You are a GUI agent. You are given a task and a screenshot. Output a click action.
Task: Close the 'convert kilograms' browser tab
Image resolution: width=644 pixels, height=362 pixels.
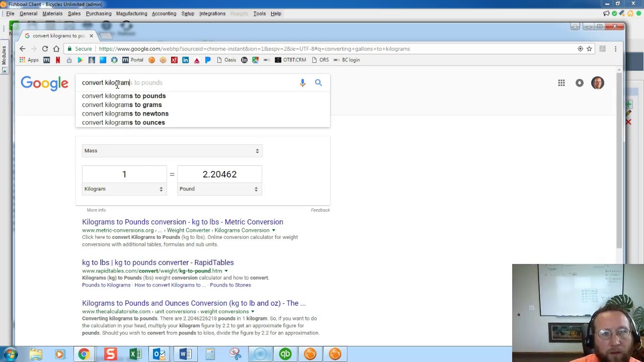(x=91, y=36)
